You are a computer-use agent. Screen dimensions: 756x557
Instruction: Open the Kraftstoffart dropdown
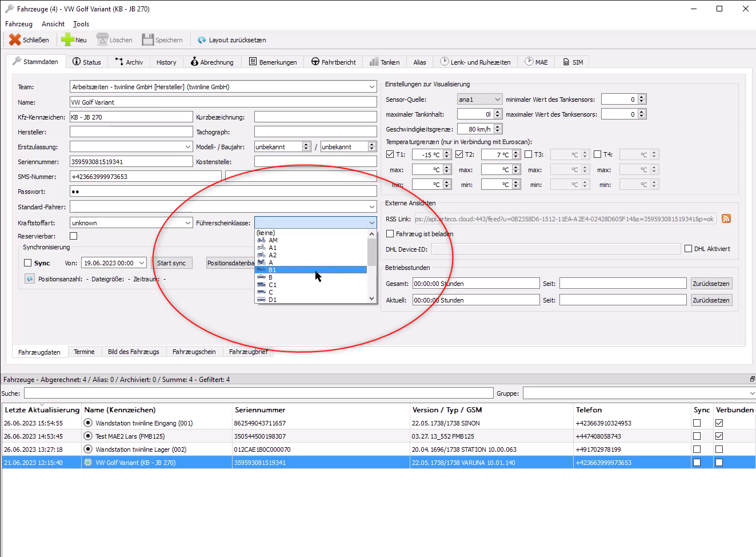[188, 223]
